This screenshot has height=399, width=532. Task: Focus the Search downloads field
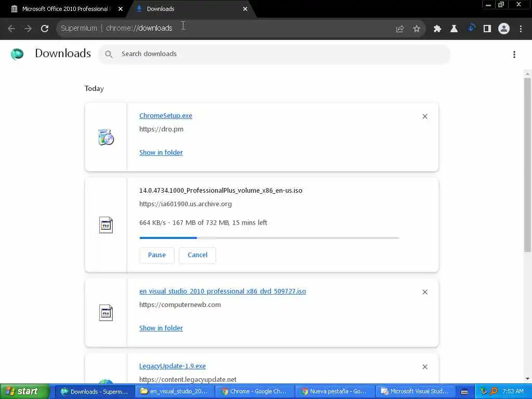274,54
